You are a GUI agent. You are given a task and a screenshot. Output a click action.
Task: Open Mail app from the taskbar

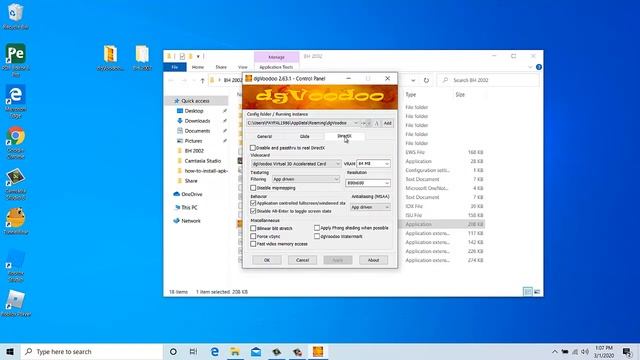256,351
